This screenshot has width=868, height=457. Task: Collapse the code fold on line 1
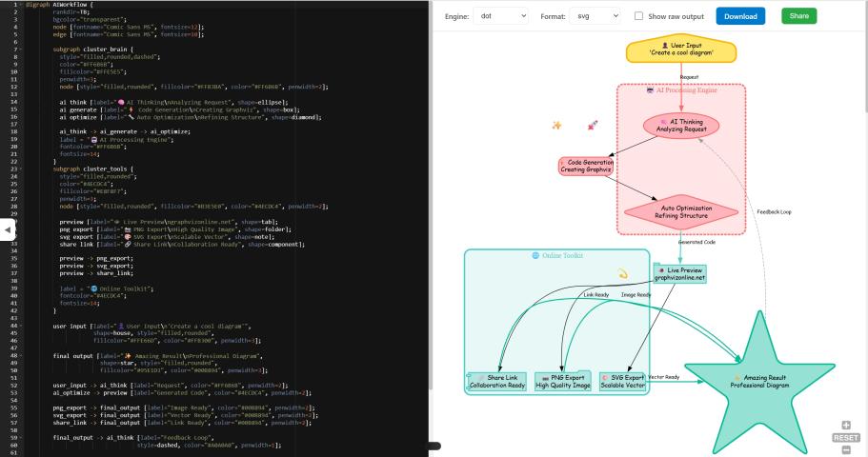click(x=20, y=4)
